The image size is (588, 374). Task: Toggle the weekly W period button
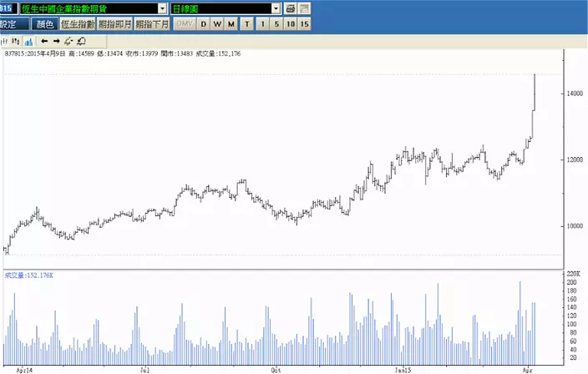[x=216, y=23]
